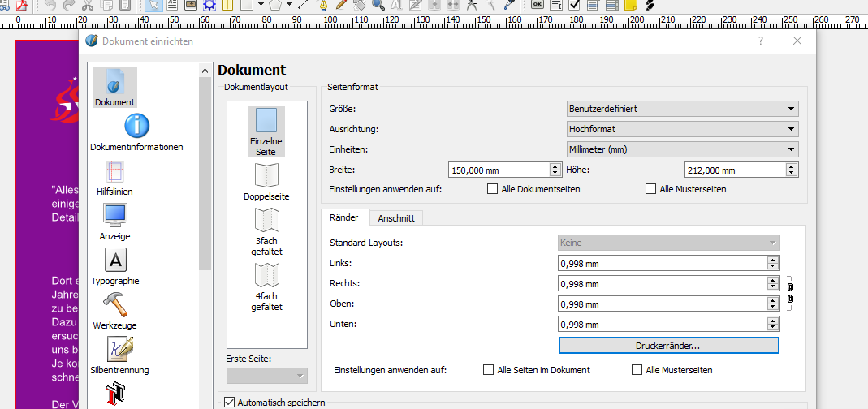
Task: Switch to the Ränder tab
Action: click(344, 217)
